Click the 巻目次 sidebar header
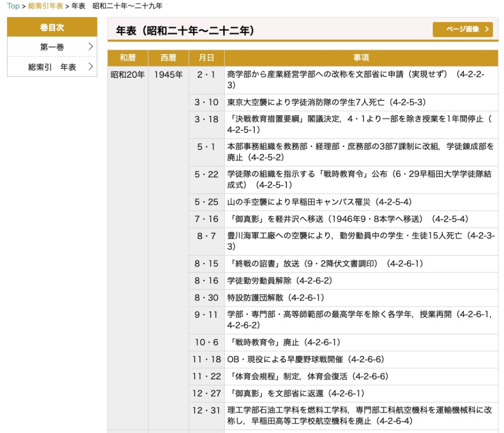This screenshot has width=504, height=433. click(52, 27)
